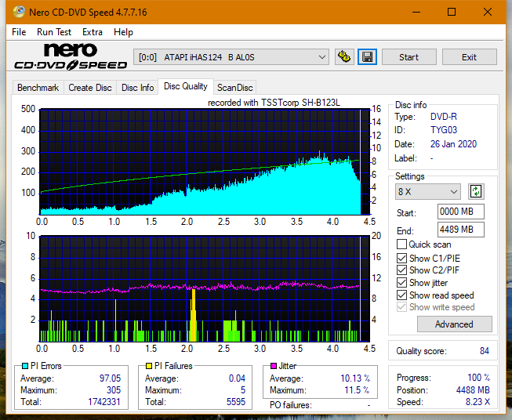512x420 pixels.
Task: Click the date 26 Jan 2020
Action: pyautogui.click(x=453, y=144)
